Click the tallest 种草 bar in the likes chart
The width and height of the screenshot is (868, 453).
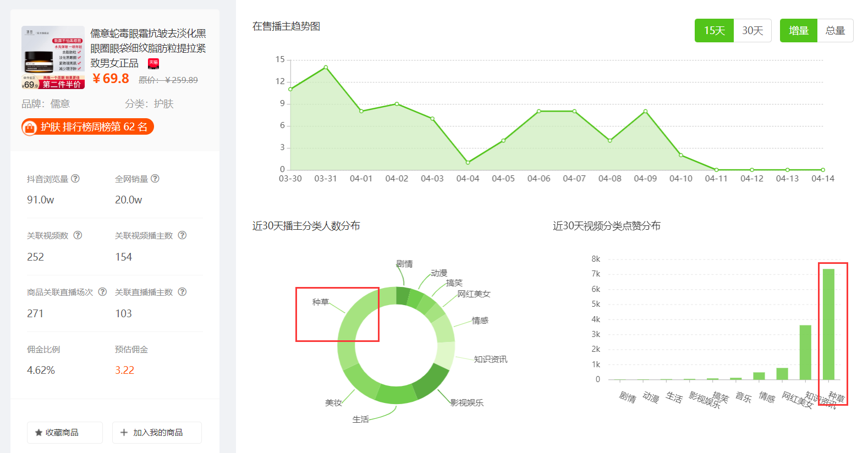(x=828, y=324)
